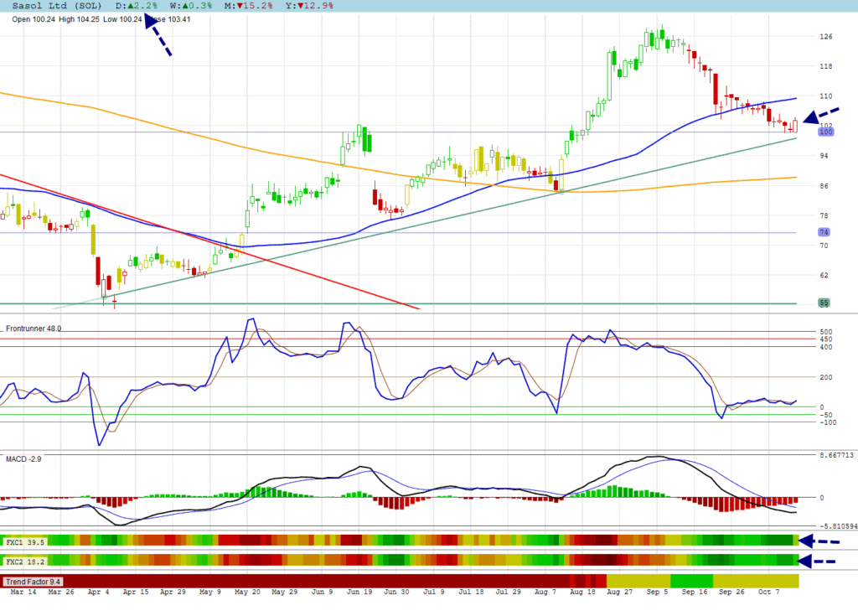Click the FXC1 39.5 label
The image size is (858, 616).
25,541
